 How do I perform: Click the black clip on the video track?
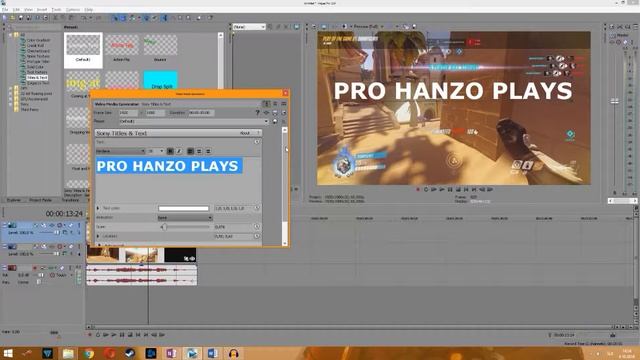[x=180, y=255]
